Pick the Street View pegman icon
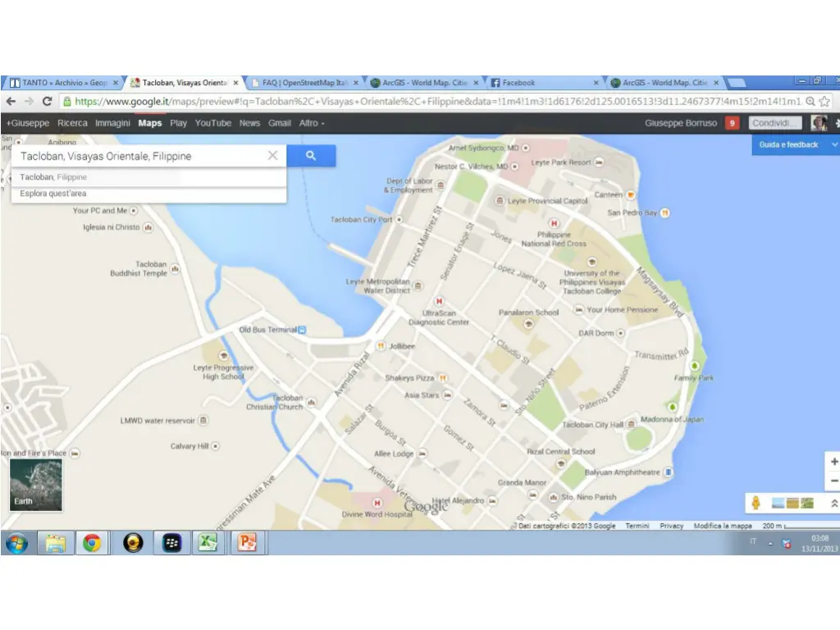The height and width of the screenshot is (630, 840). pyautogui.click(x=756, y=503)
